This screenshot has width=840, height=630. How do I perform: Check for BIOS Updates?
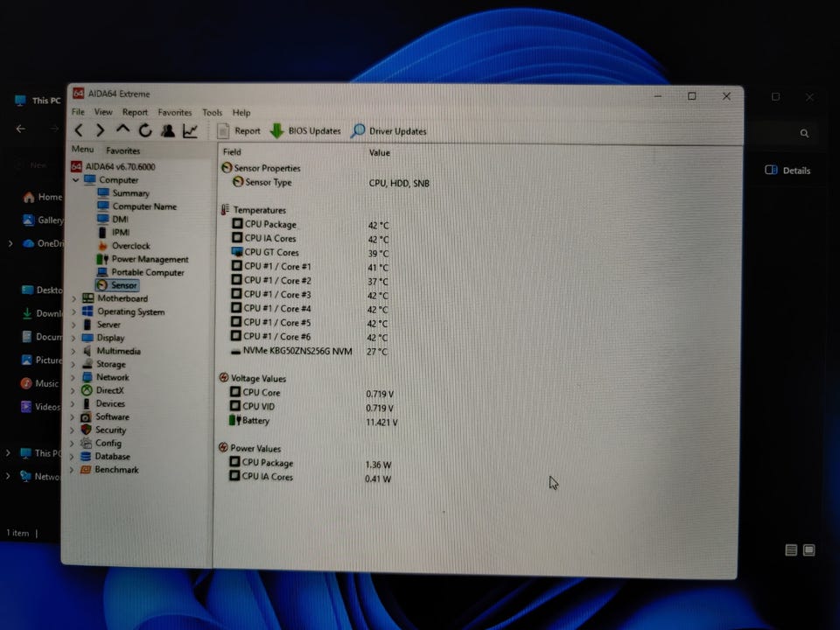click(305, 130)
